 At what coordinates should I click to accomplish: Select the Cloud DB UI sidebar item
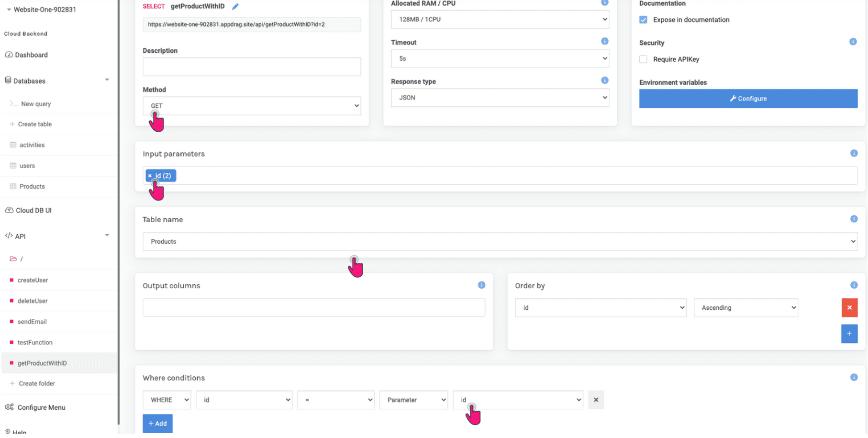pyautogui.click(x=33, y=210)
